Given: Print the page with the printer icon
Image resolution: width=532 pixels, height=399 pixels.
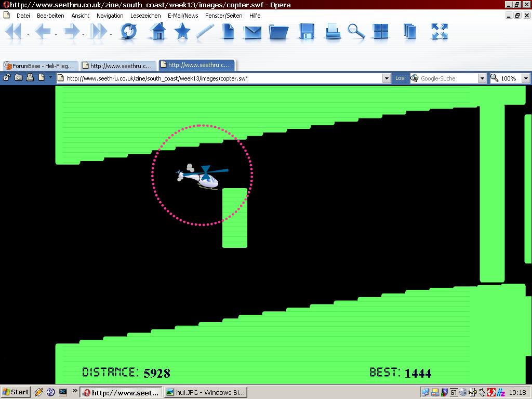Looking at the screenshot, I should (x=333, y=32).
